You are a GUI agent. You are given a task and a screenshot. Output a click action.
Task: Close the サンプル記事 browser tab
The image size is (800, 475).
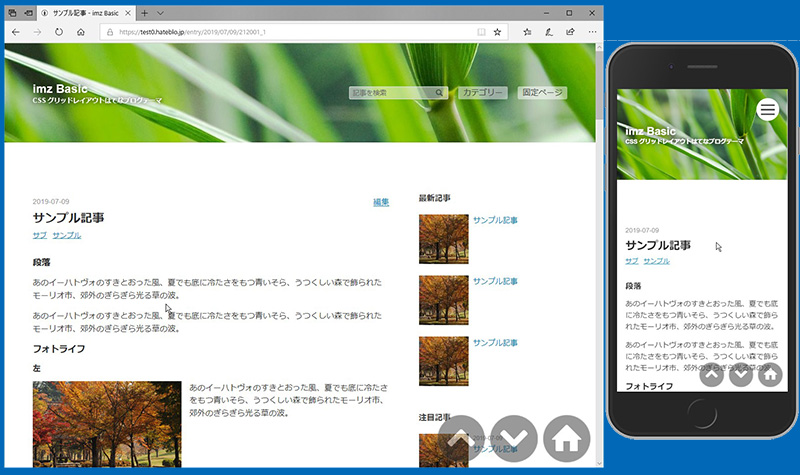(128, 13)
